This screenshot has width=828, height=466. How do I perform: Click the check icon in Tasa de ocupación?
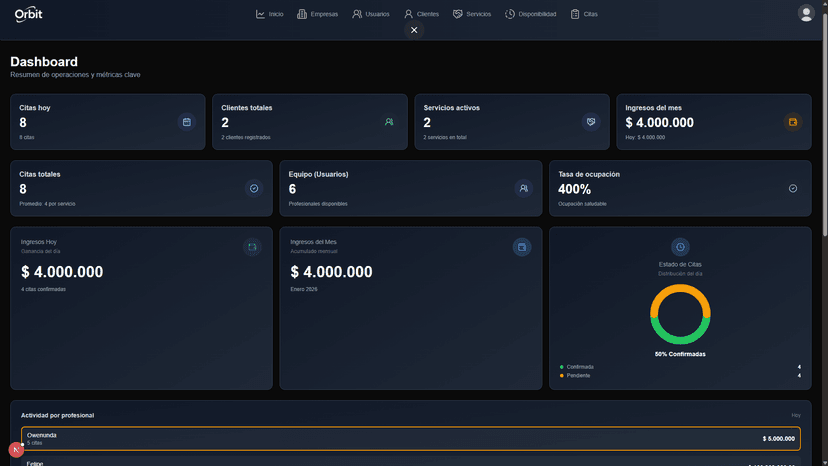[793, 189]
